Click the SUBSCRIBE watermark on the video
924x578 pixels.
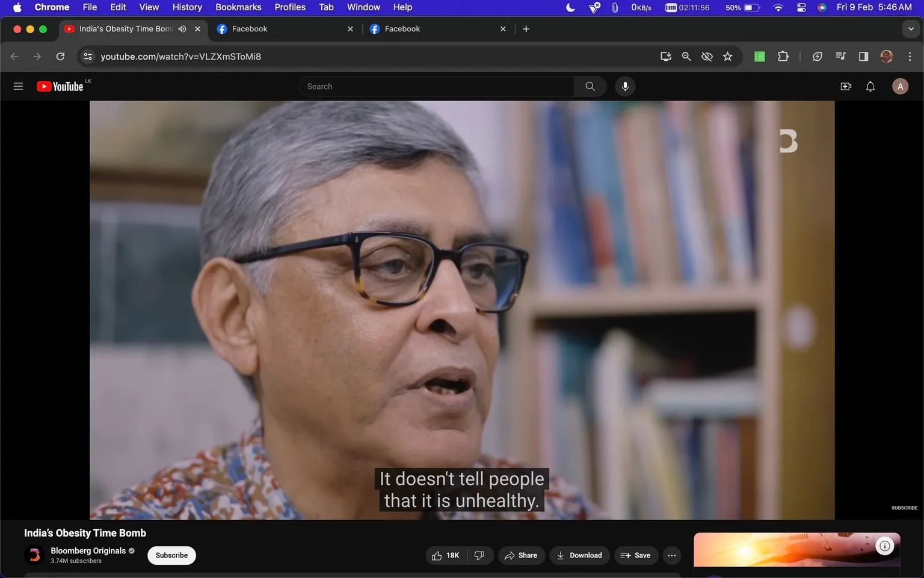904,508
